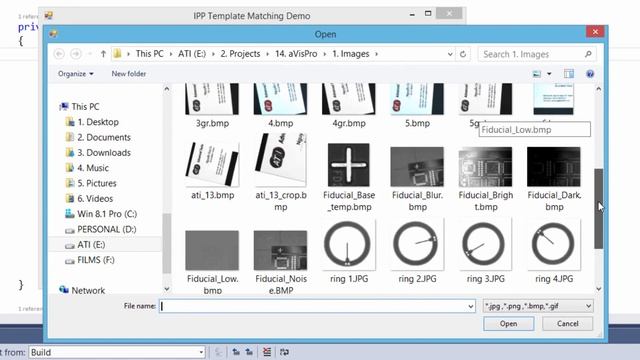Expand the File name history dropdown
This screenshot has width=640, height=360.
pyautogui.click(x=471, y=306)
